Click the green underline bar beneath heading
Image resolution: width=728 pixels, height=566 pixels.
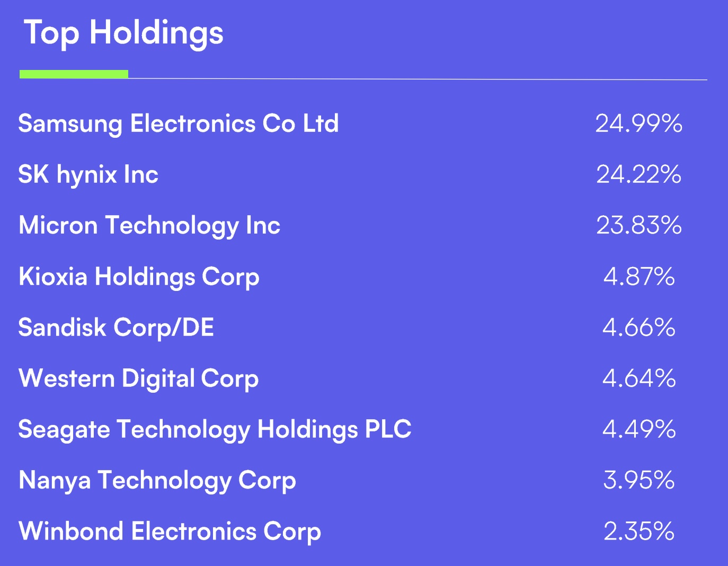[74, 74]
